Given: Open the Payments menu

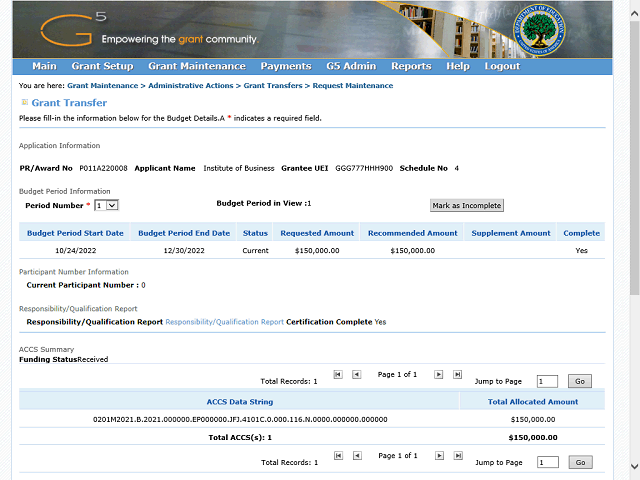Looking at the screenshot, I should click(x=285, y=66).
